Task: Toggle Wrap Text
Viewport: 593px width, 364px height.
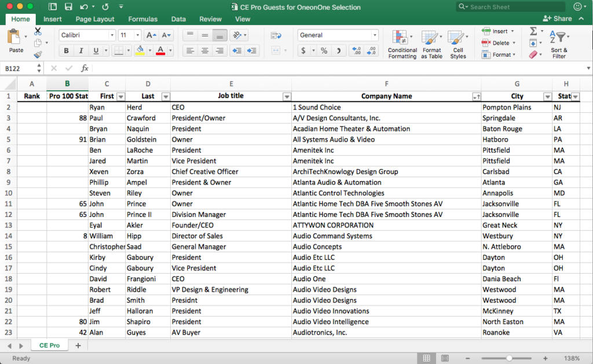Action: point(276,35)
